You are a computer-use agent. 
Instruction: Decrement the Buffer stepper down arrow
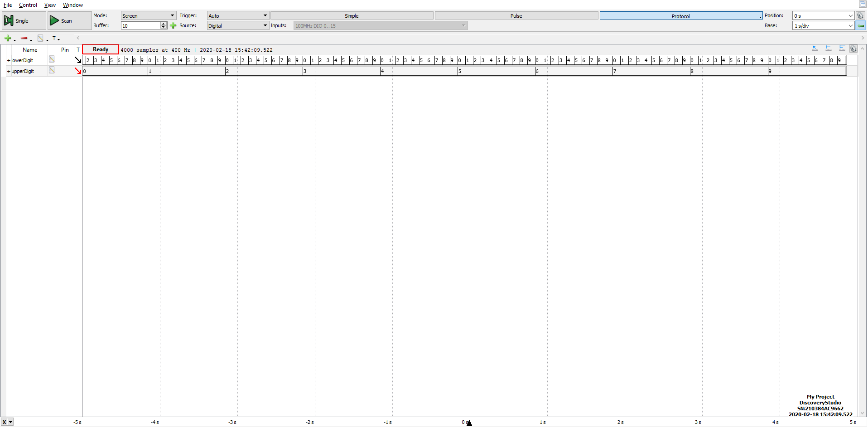point(164,28)
